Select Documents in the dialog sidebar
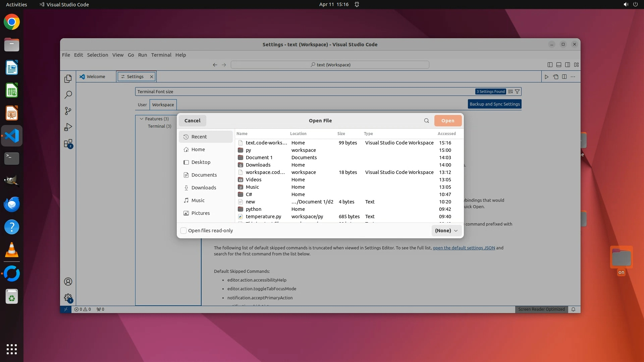The image size is (644, 362). pyautogui.click(x=204, y=175)
